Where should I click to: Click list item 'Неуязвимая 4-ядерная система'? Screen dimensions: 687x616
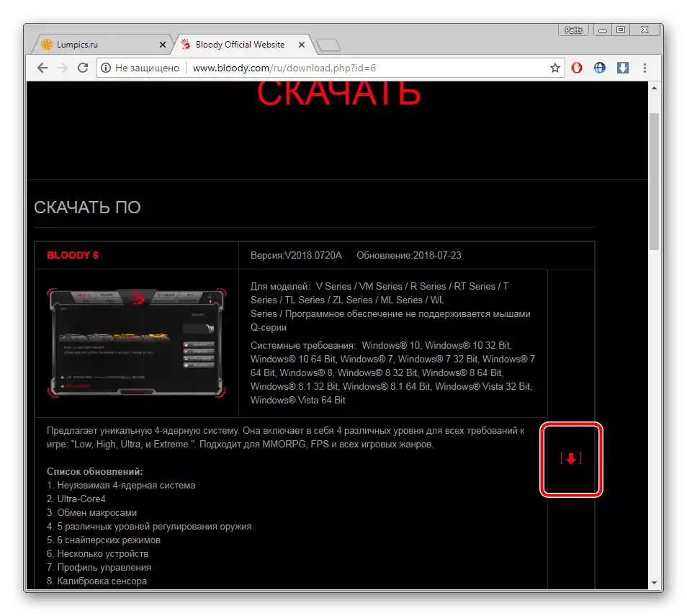click(x=126, y=486)
